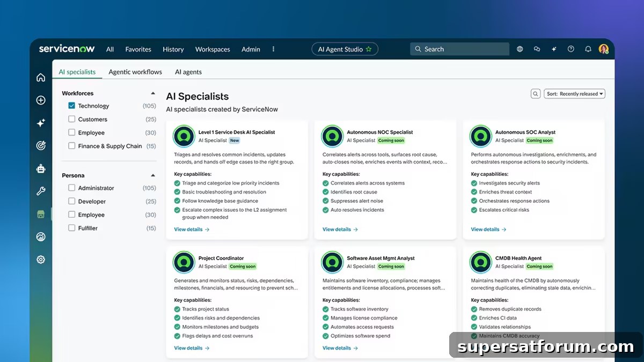Check the Administrator persona checkbox
This screenshot has height=362, width=644.
[72, 188]
